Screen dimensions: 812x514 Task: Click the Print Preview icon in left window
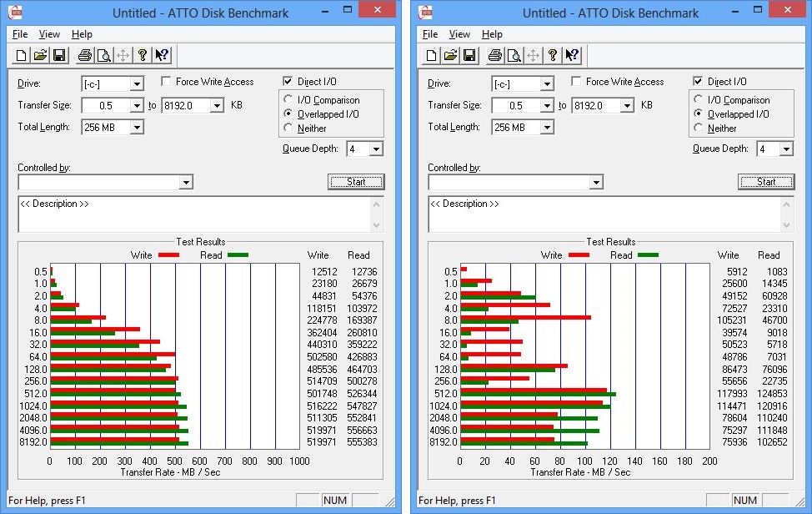tap(104, 55)
